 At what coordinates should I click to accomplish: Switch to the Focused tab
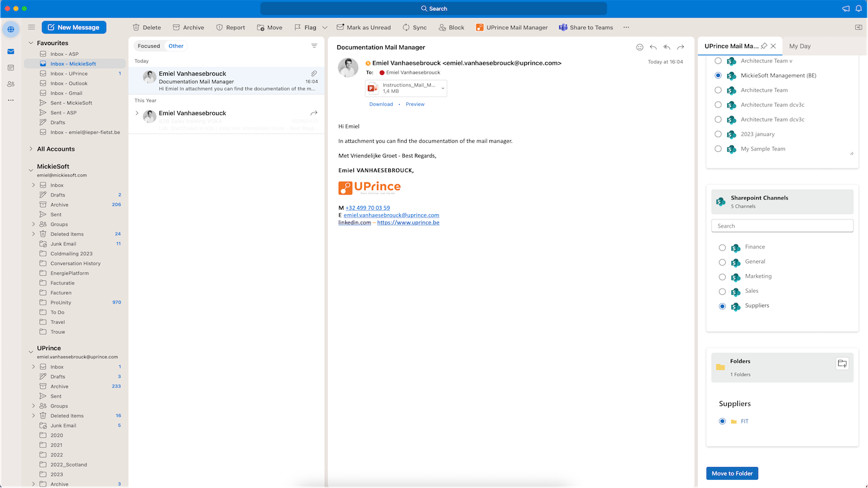click(x=149, y=46)
